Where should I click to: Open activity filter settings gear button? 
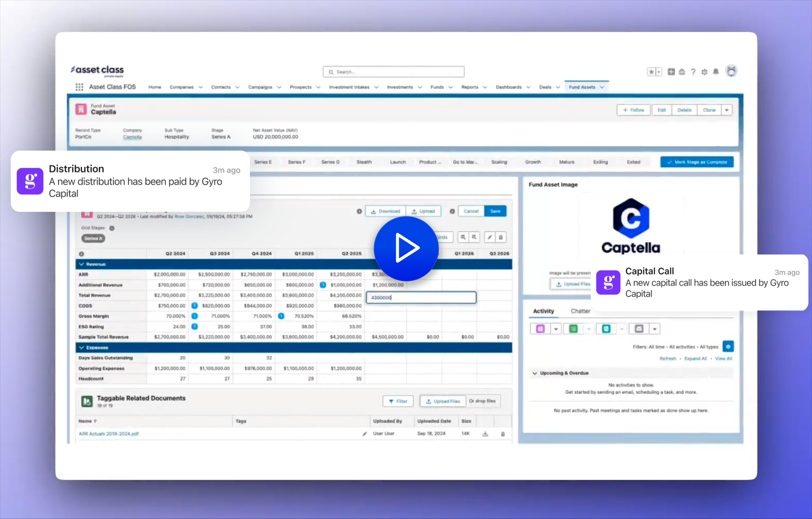(x=728, y=346)
